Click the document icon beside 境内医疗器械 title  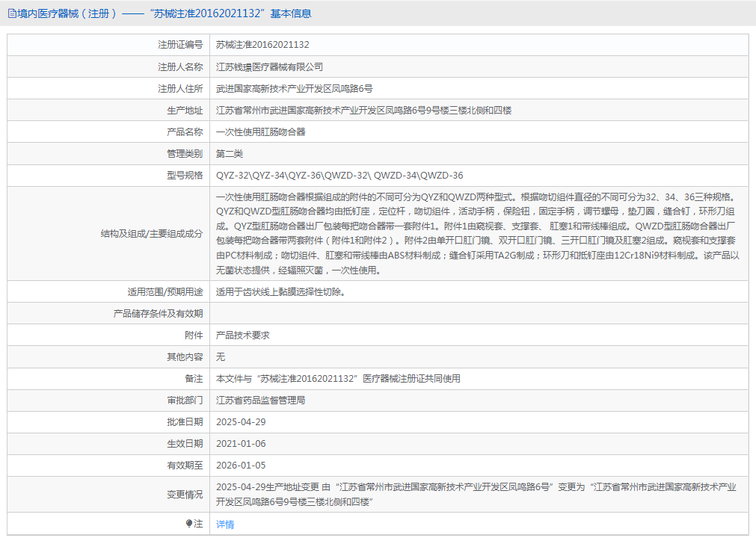(x=11, y=13)
